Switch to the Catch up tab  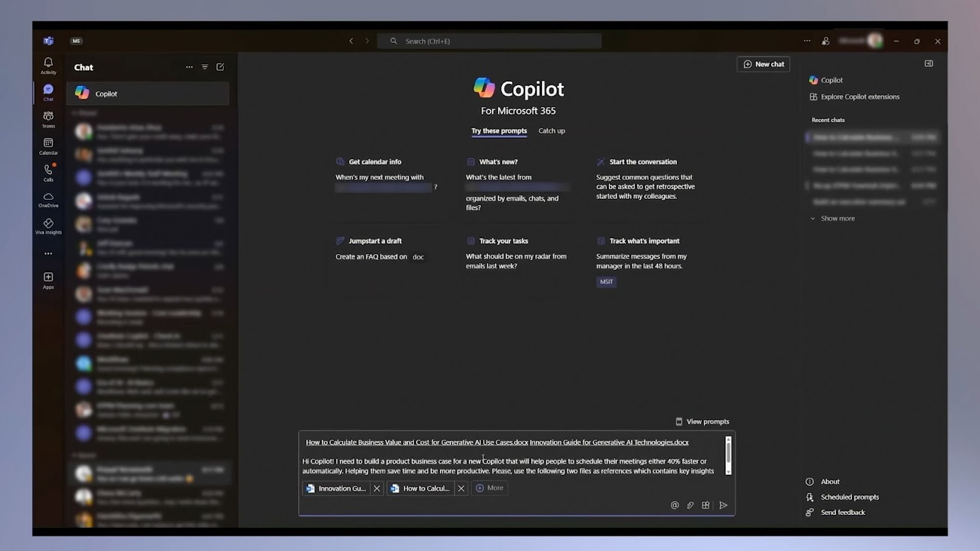tap(551, 130)
